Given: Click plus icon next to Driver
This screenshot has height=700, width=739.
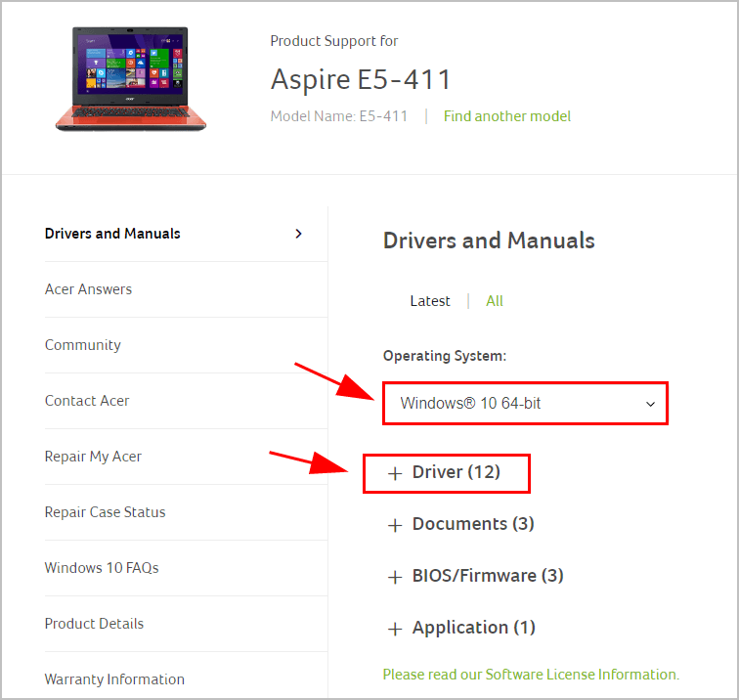Looking at the screenshot, I should (395, 473).
